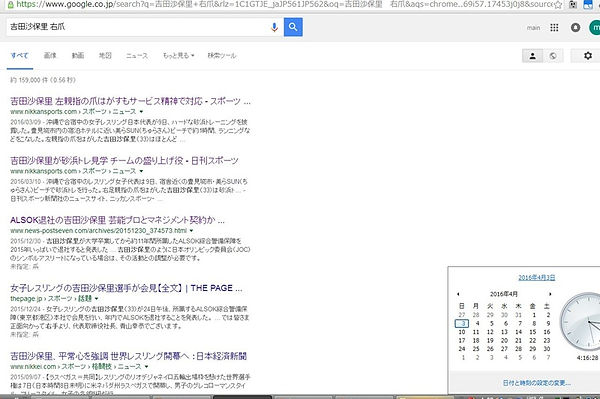The image size is (600, 399).
Task: Select day 10 in the calendar
Action: click(x=462, y=332)
